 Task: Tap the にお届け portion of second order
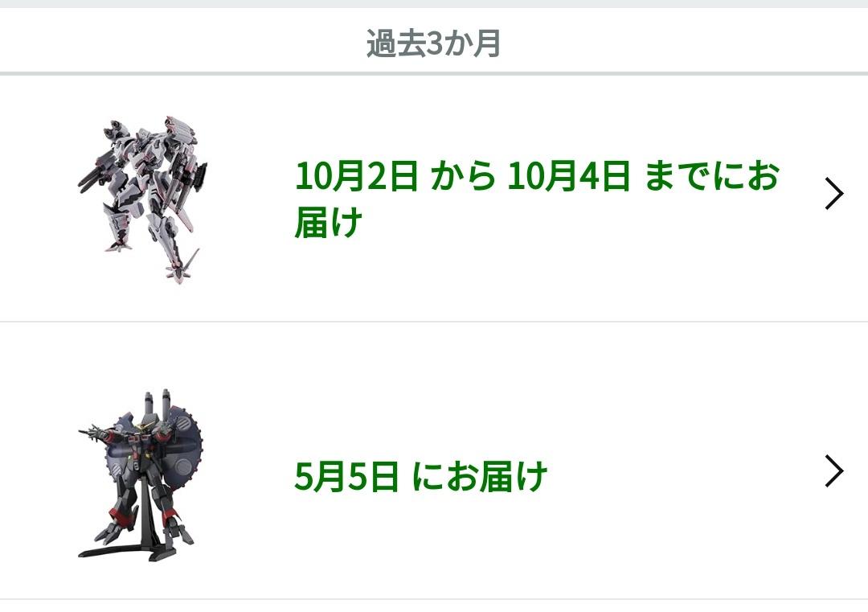tap(480, 476)
